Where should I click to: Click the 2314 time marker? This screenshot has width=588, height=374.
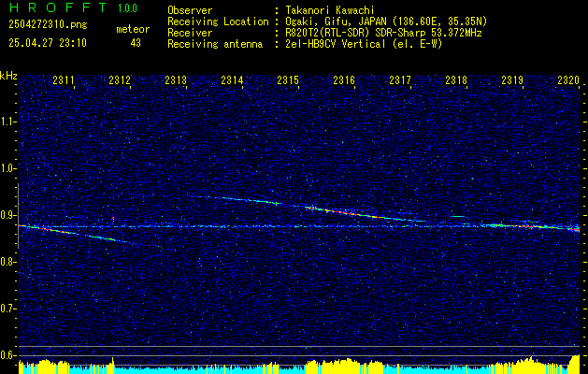(x=232, y=79)
